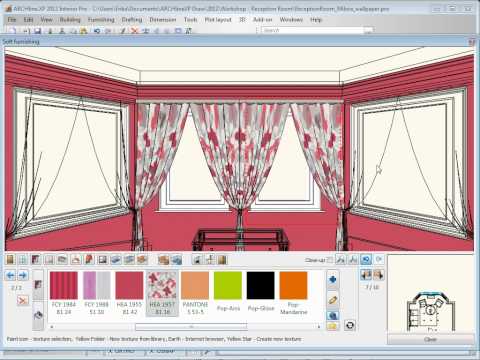Click the blue plus add texture icon
This screenshot has width=480, height=360.
point(332,280)
